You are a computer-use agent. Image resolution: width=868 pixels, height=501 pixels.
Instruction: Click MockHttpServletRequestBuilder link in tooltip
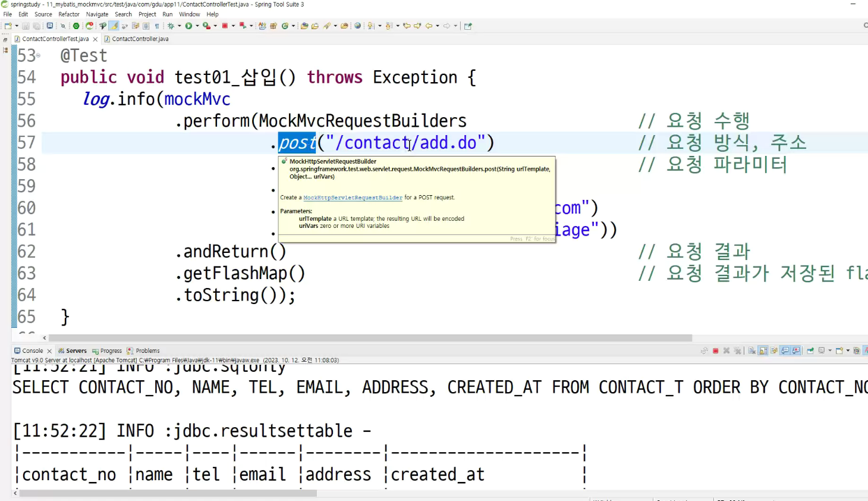[x=353, y=198]
